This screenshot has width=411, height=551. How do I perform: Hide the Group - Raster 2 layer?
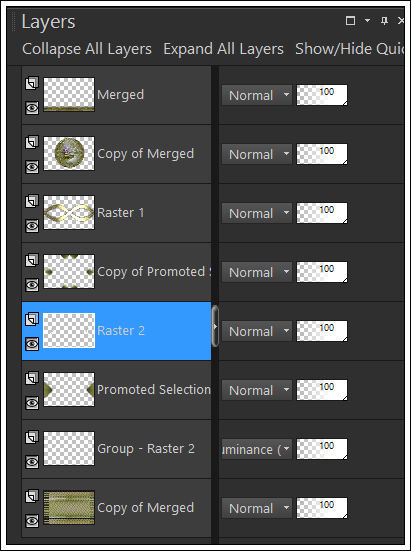click(x=32, y=462)
